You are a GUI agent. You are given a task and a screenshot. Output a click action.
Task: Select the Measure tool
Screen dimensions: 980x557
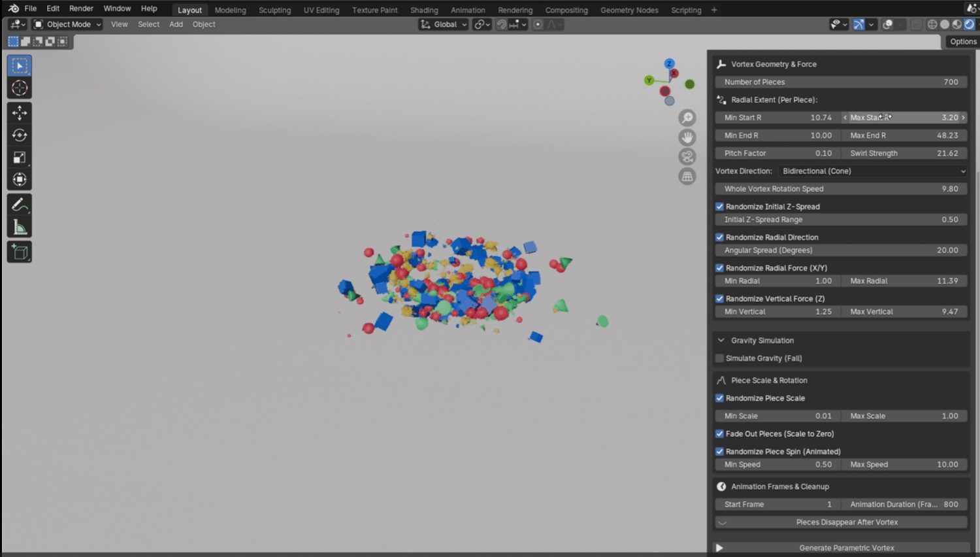(x=20, y=228)
